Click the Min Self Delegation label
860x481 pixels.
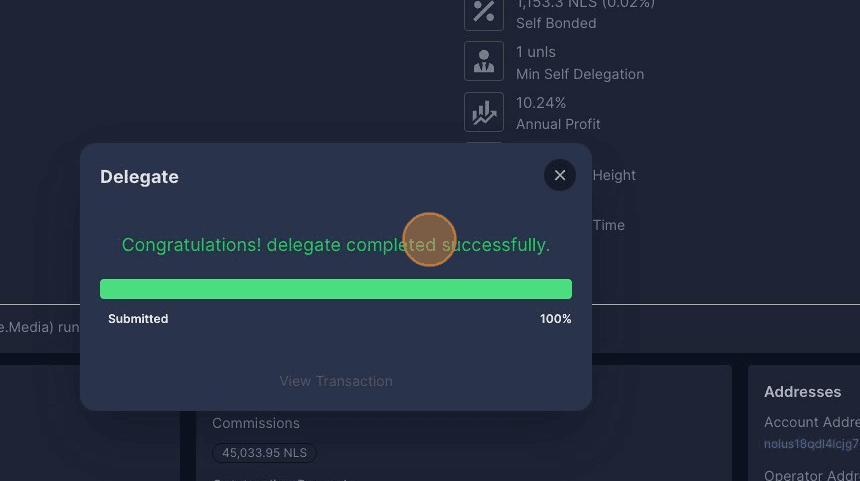[x=580, y=74]
